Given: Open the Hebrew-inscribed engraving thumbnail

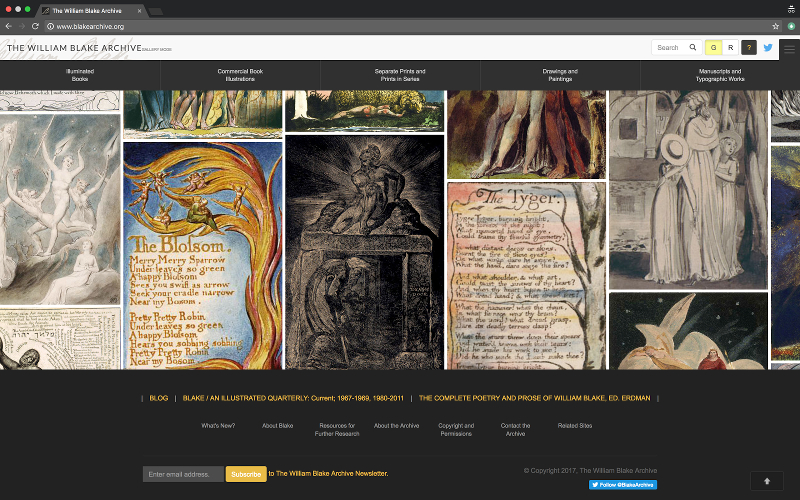Looking at the screenshot, I should tap(60, 338).
